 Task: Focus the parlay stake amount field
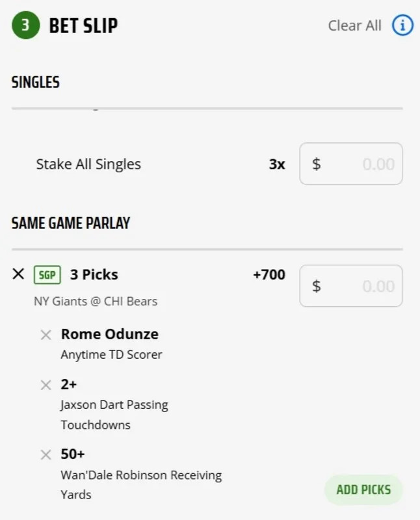coord(351,286)
